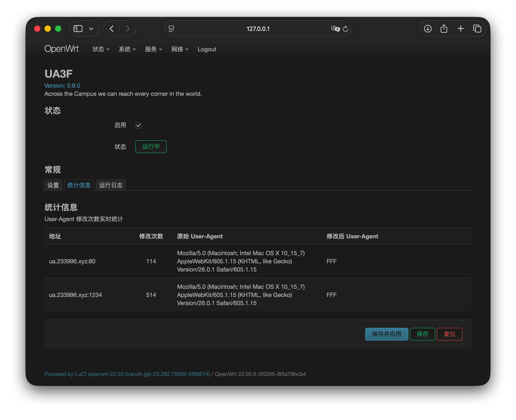
Task: Click the forward navigation arrow
Action: coord(128,29)
